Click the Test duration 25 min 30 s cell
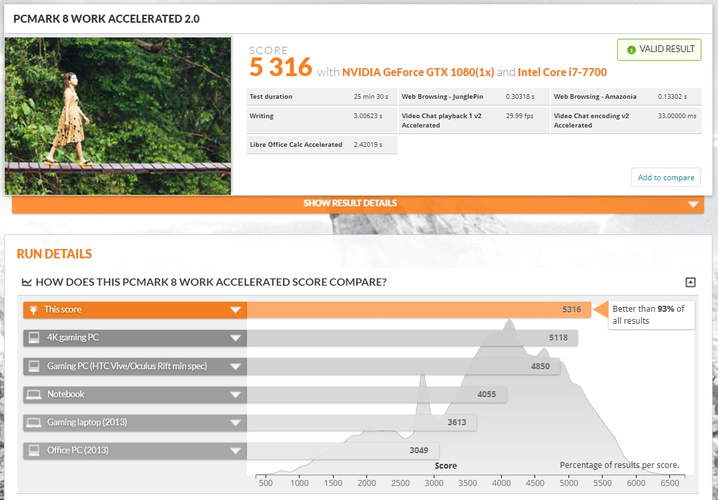The width and height of the screenshot is (718, 500). pos(321,97)
